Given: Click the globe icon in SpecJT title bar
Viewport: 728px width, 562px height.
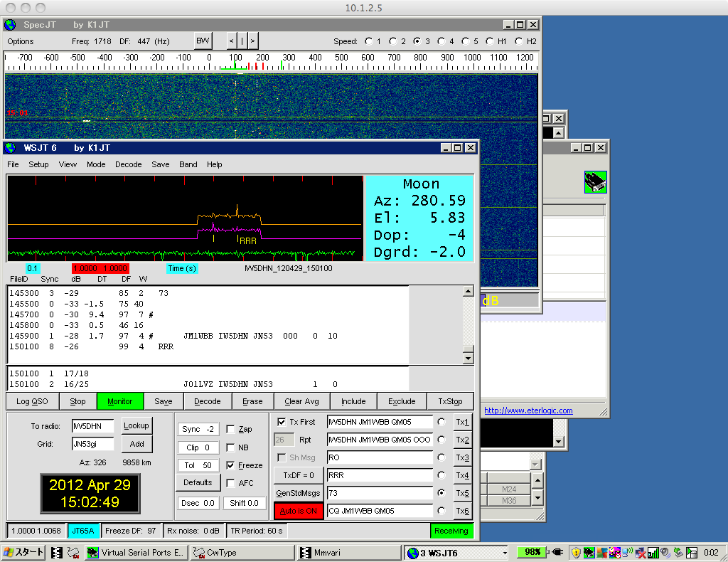Looking at the screenshot, I should click(x=10, y=25).
